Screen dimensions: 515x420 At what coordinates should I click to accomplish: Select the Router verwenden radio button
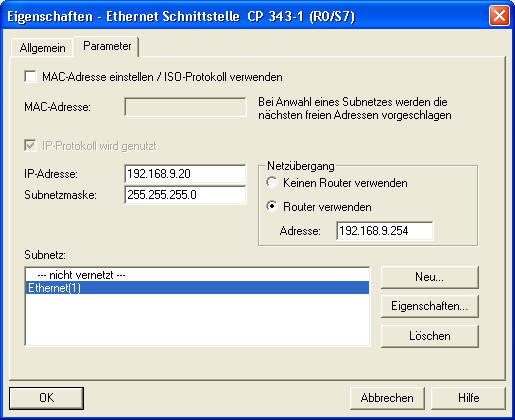(x=272, y=206)
